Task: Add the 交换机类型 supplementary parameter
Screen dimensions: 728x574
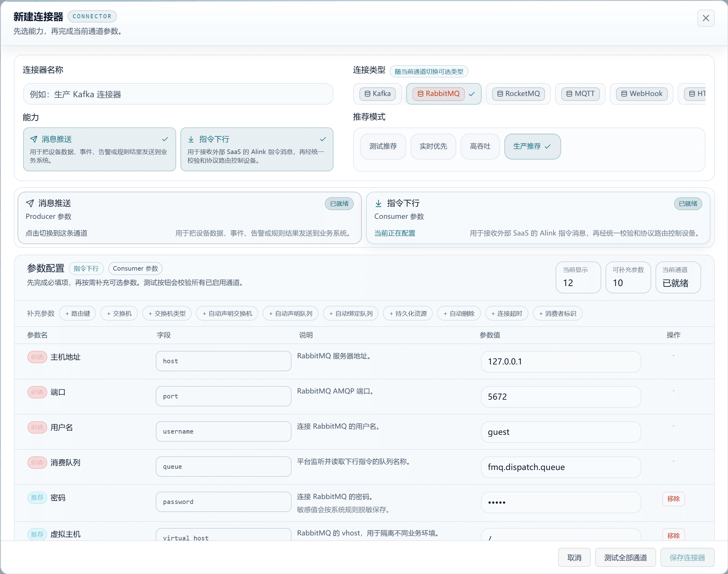Action: point(167,313)
